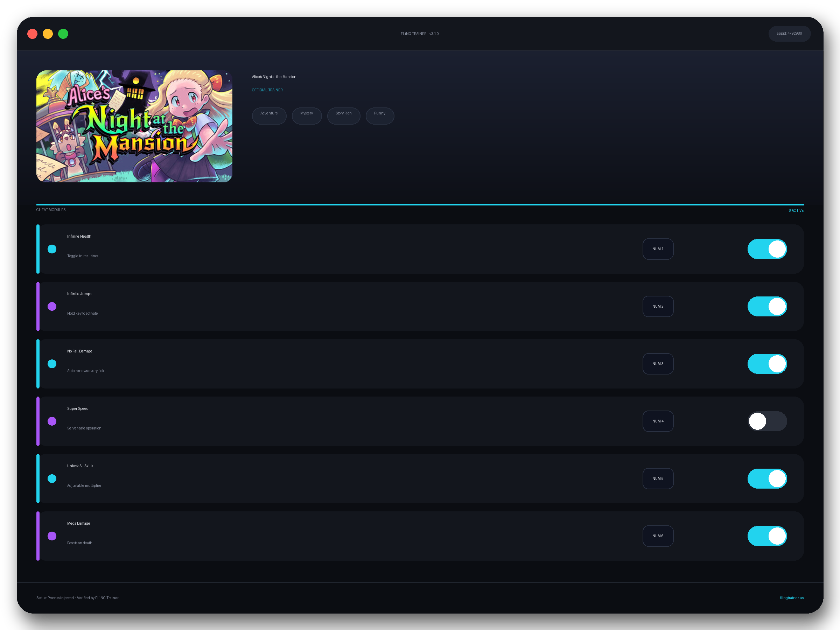Image resolution: width=840 pixels, height=630 pixels.
Task: Maximize the window with green button
Action: 63,34
